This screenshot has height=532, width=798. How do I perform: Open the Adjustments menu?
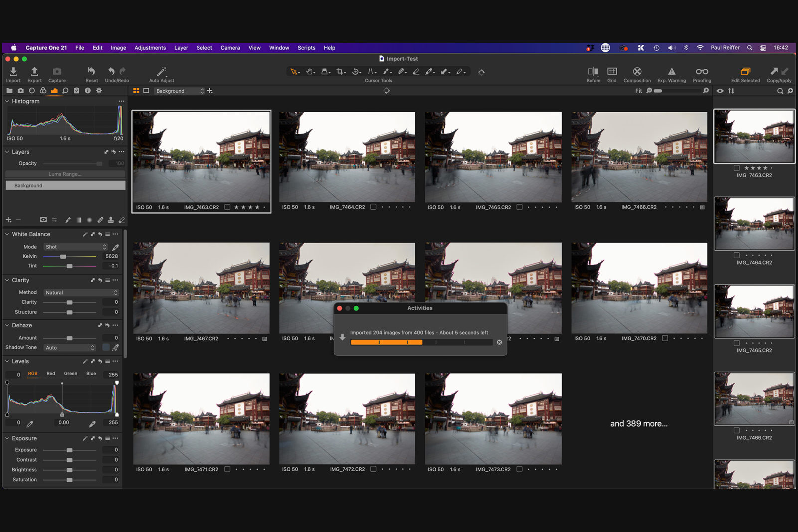pos(150,48)
